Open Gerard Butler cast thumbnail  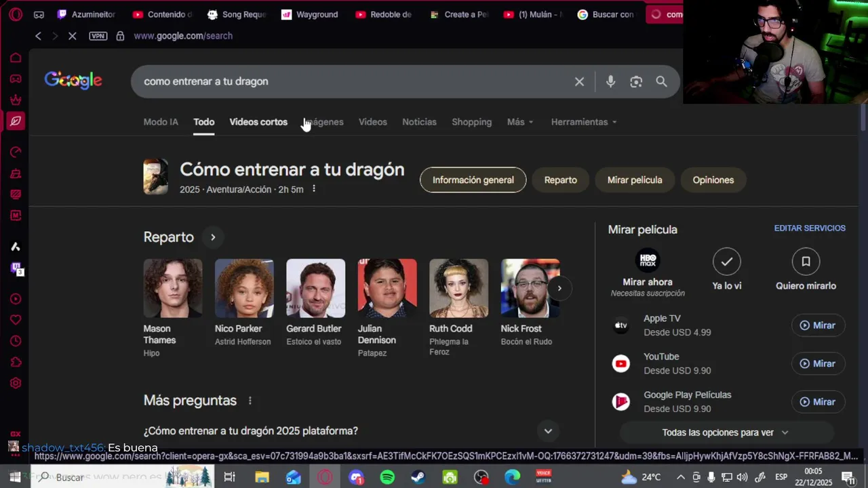315,288
